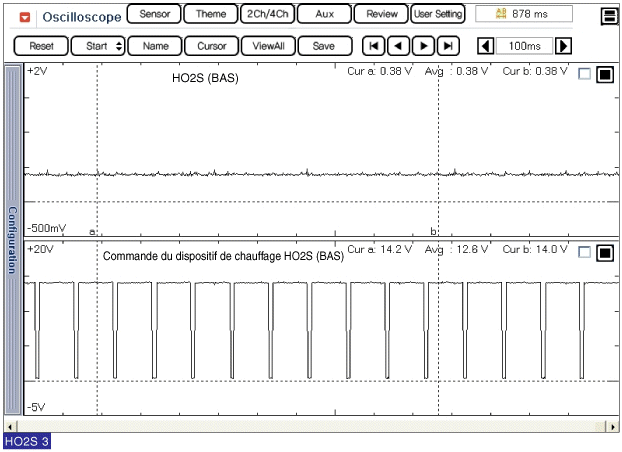Maximize the HO2S (BAS) channel pane

[604, 75]
